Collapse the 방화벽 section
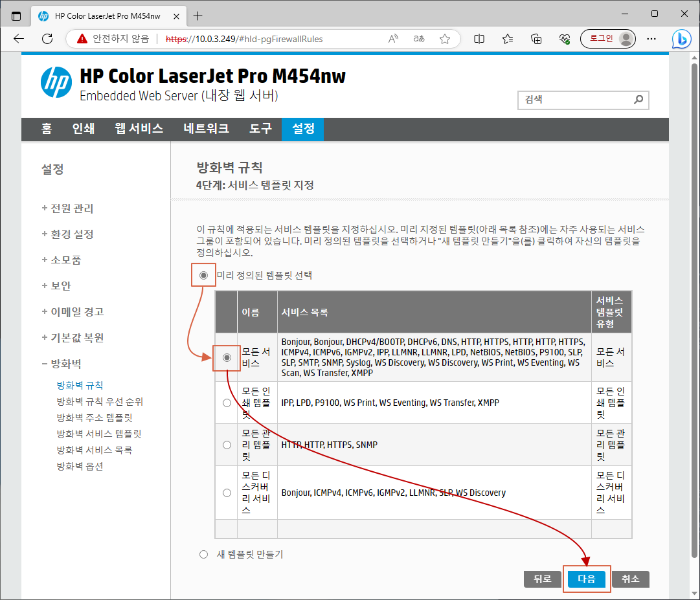 pos(61,364)
